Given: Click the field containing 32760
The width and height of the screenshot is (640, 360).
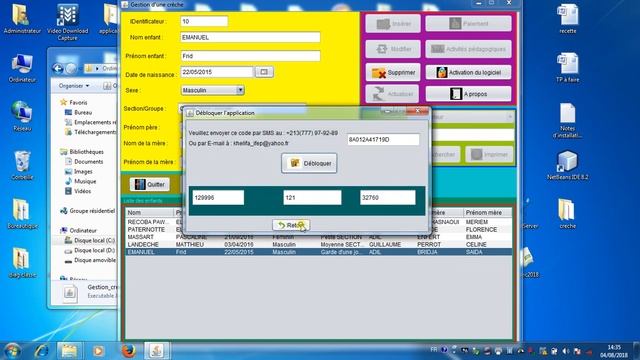Looking at the screenshot, I should (x=387, y=198).
